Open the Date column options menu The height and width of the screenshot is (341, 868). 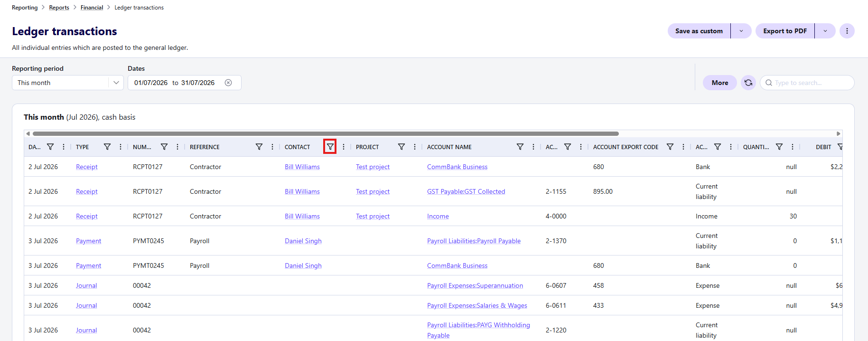[x=64, y=147]
